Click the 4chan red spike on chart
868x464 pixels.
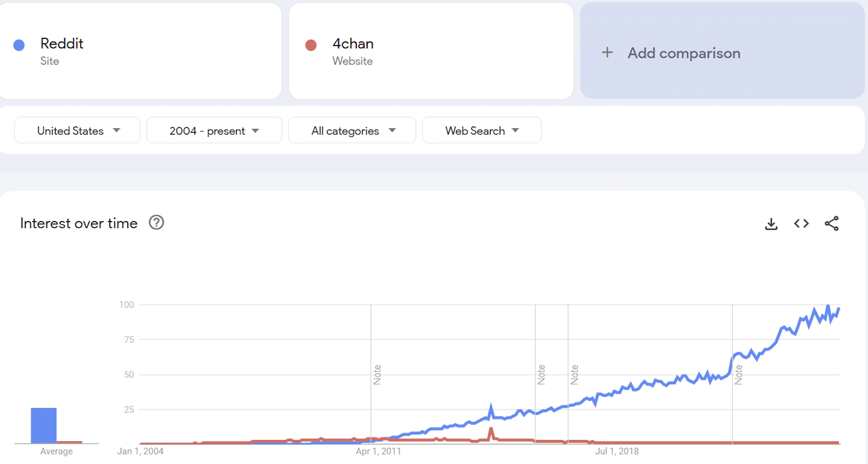(491, 433)
